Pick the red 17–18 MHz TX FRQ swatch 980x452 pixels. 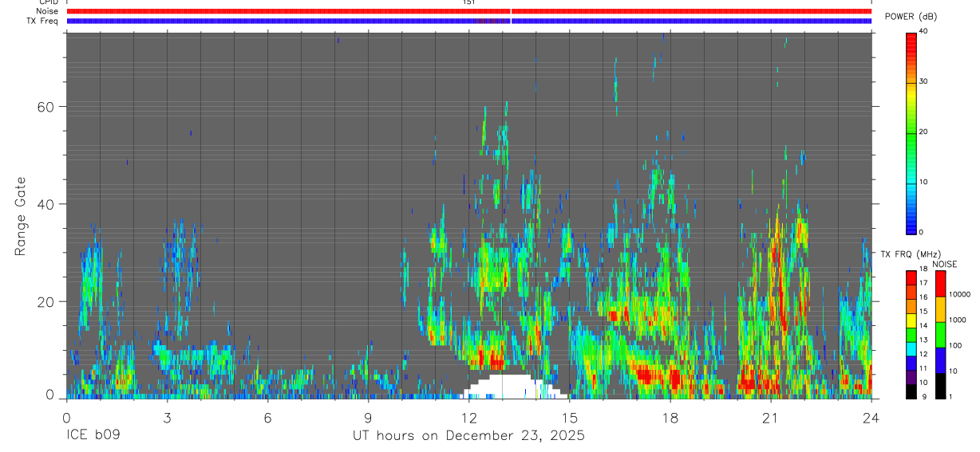[911, 276]
